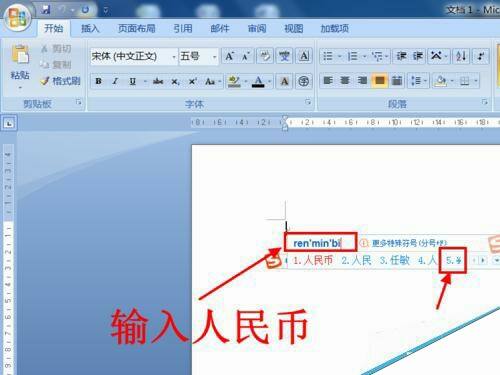Open the font name dropdown 宋体
Image resolution: width=500 pixels, height=375 pixels.
pyautogui.click(x=134, y=56)
